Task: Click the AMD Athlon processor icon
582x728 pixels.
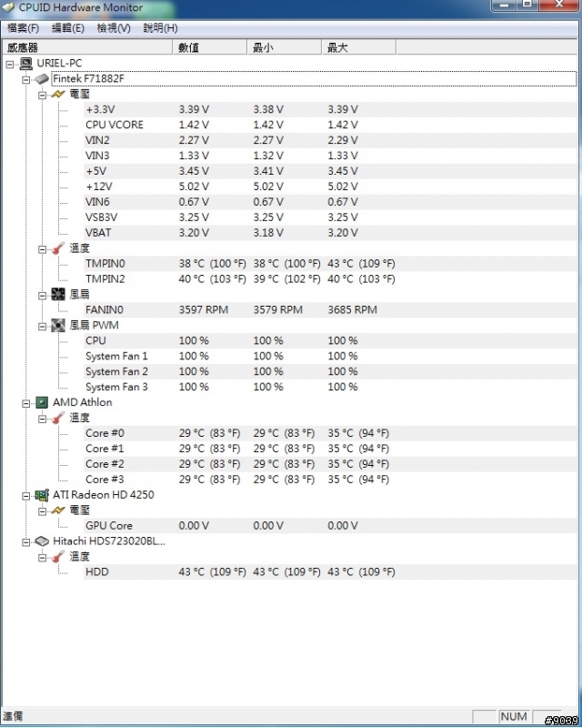Action: (x=42, y=402)
